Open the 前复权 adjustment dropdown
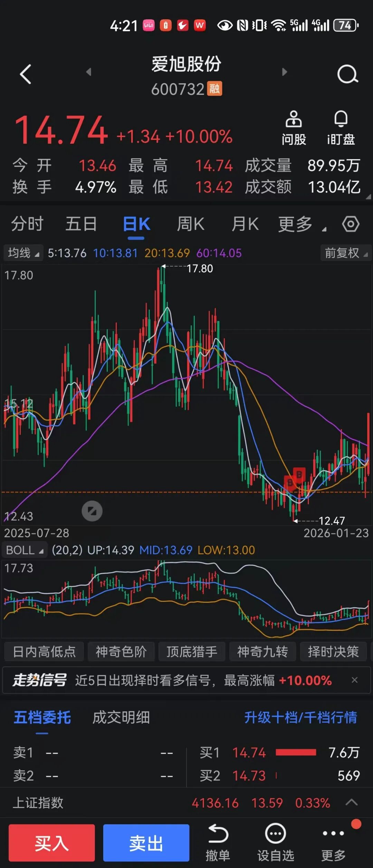373x868 pixels. [x=346, y=253]
